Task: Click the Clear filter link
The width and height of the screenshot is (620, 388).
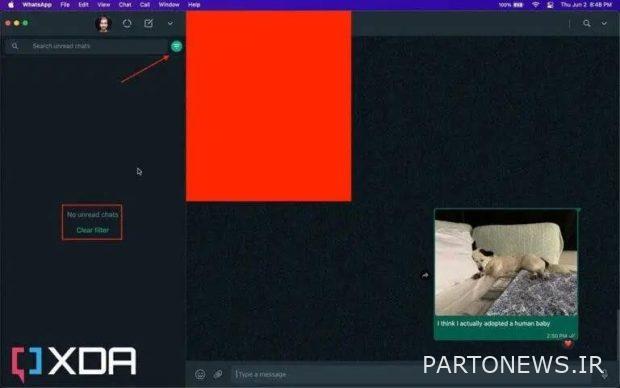Action: (93, 230)
